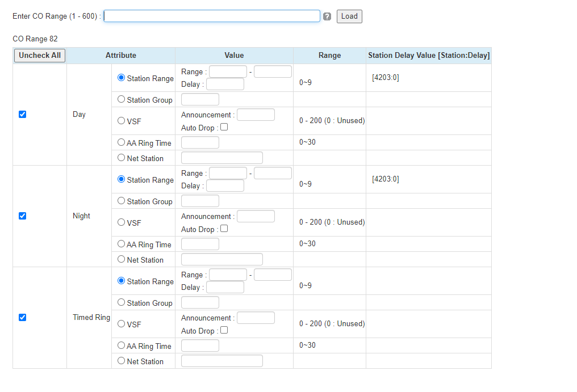Viewport: 577px width, 392px height.
Task: Select AA Ring Time radio for Night
Action: pyautogui.click(x=121, y=244)
